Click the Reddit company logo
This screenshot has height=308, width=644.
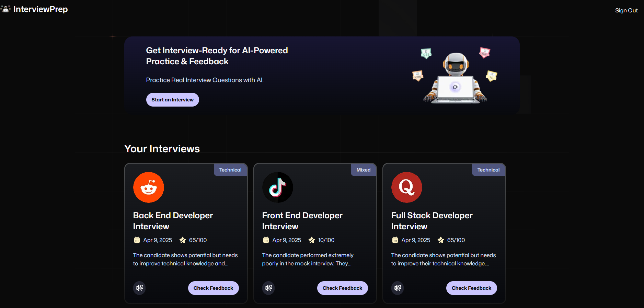click(x=149, y=187)
